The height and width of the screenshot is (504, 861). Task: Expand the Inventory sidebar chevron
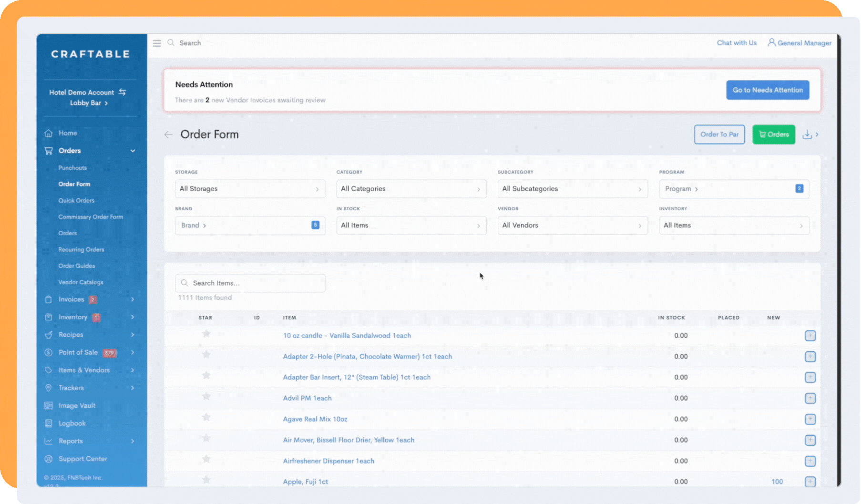point(133,317)
